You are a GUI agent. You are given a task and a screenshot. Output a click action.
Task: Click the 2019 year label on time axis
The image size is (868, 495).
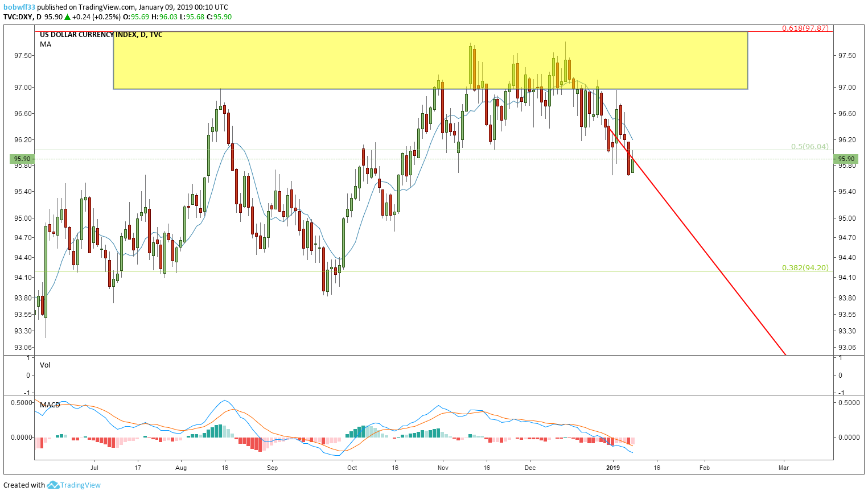pyautogui.click(x=613, y=468)
